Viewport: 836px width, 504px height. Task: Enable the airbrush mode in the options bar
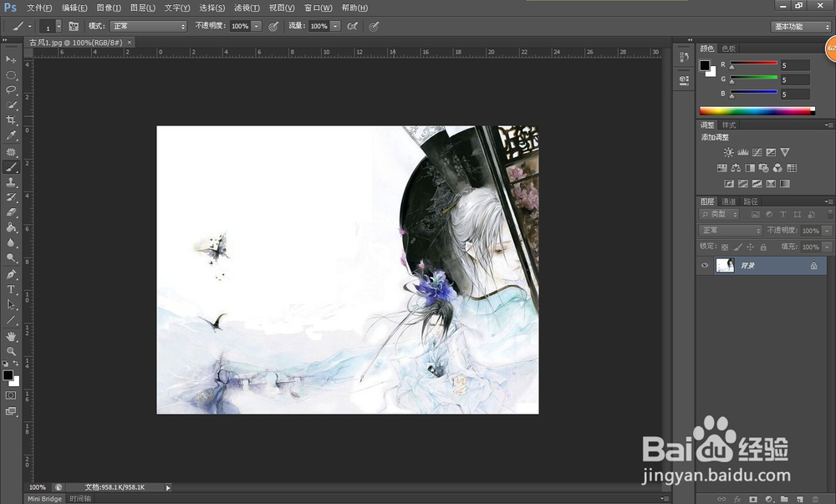click(354, 25)
